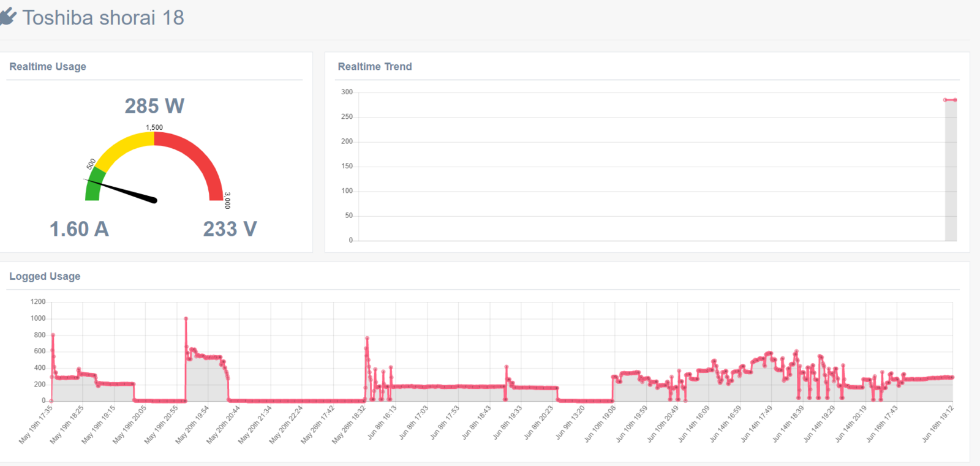The width and height of the screenshot is (980, 466).
Task: Click the Realtime Trend panel heading
Action: coord(375,67)
